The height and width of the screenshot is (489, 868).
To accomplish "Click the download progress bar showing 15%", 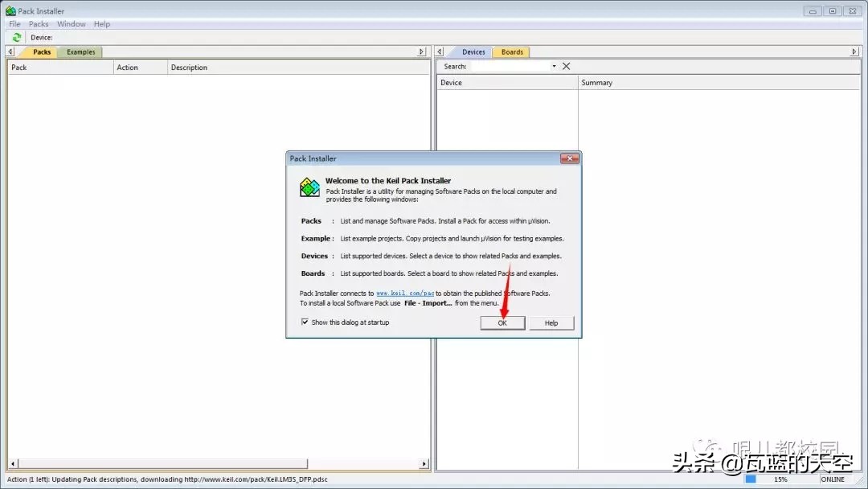I will coord(780,479).
